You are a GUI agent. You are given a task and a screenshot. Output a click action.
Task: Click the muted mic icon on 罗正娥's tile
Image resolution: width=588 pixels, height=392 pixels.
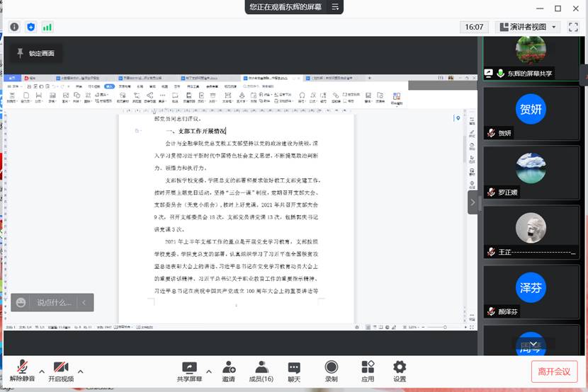[491, 192]
